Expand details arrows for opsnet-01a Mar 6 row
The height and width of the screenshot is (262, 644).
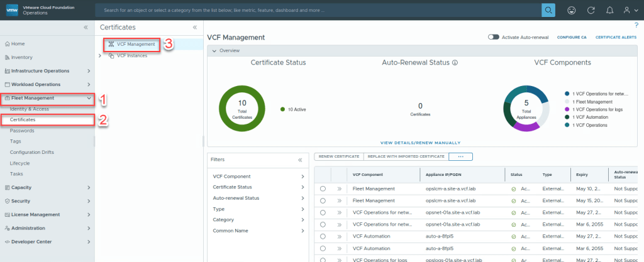pyautogui.click(x=340, y=225)
